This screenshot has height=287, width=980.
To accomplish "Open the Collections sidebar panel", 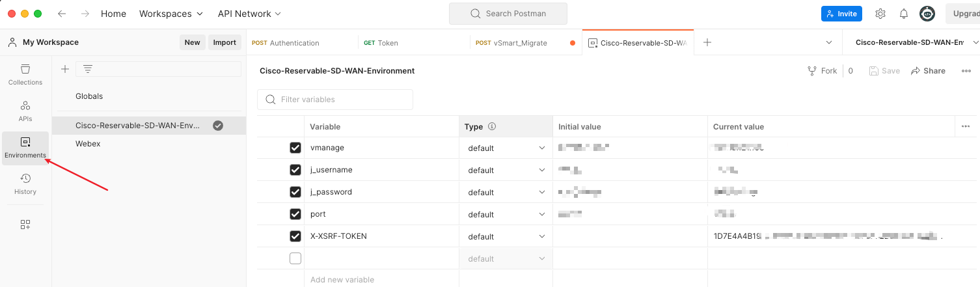I will point(25,75).
